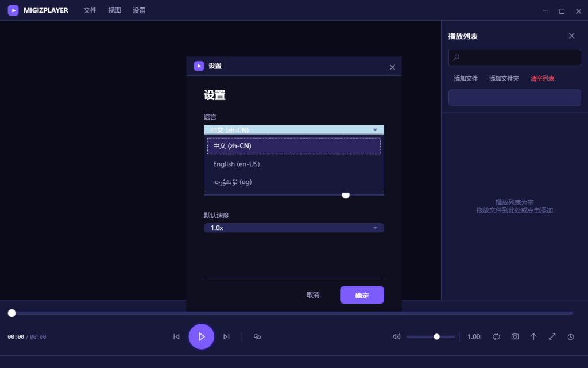Click 添加文件夹 to add a folder

click(x=504, y=78)
